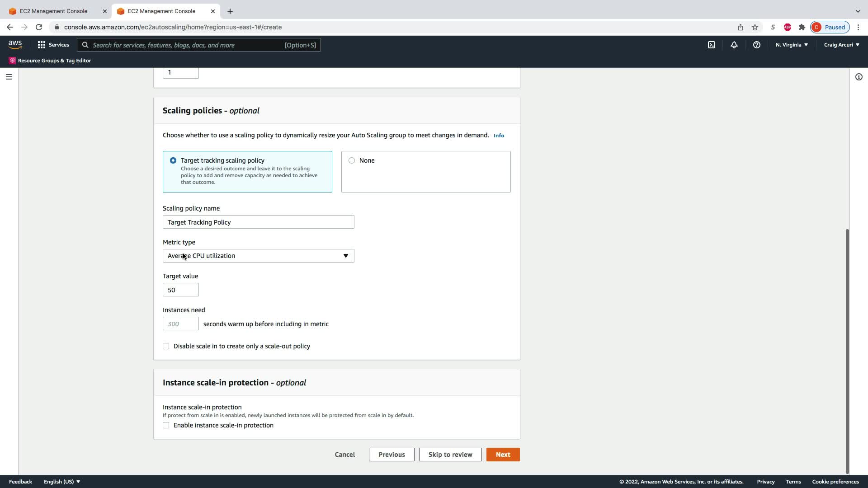This screenshot has width=868, height=488.
Task: Expand the Craig Arcuri account menu
Action: click(x=841, y=45)
